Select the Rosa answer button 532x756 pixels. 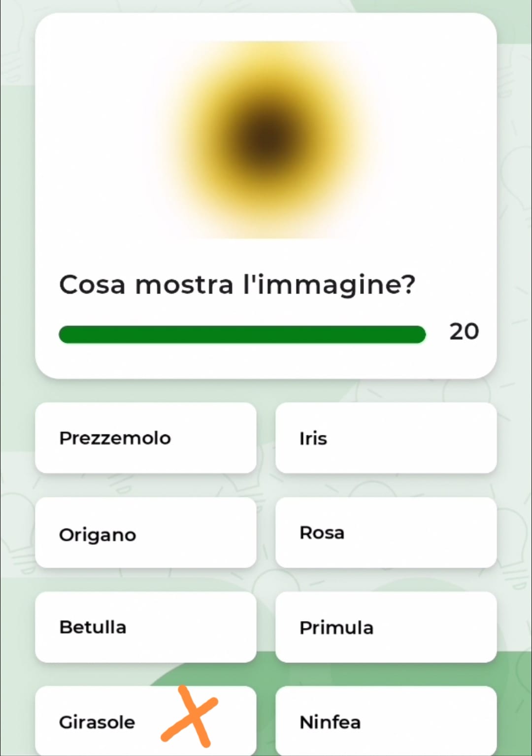point(386,532)
